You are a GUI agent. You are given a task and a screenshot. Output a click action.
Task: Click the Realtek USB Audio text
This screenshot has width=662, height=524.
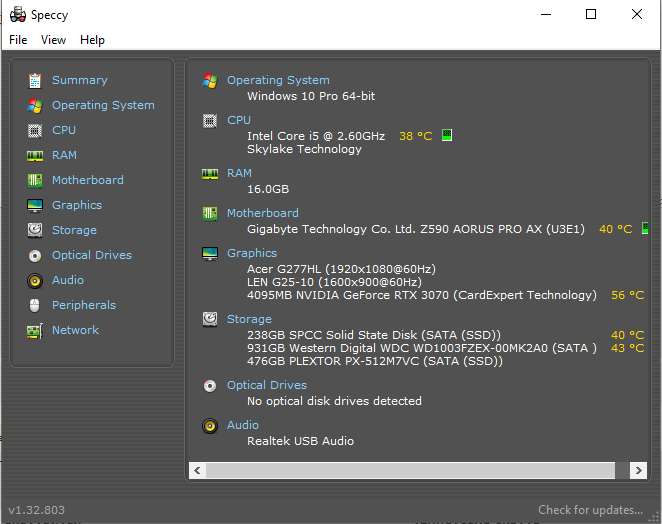tap(301, 441)
